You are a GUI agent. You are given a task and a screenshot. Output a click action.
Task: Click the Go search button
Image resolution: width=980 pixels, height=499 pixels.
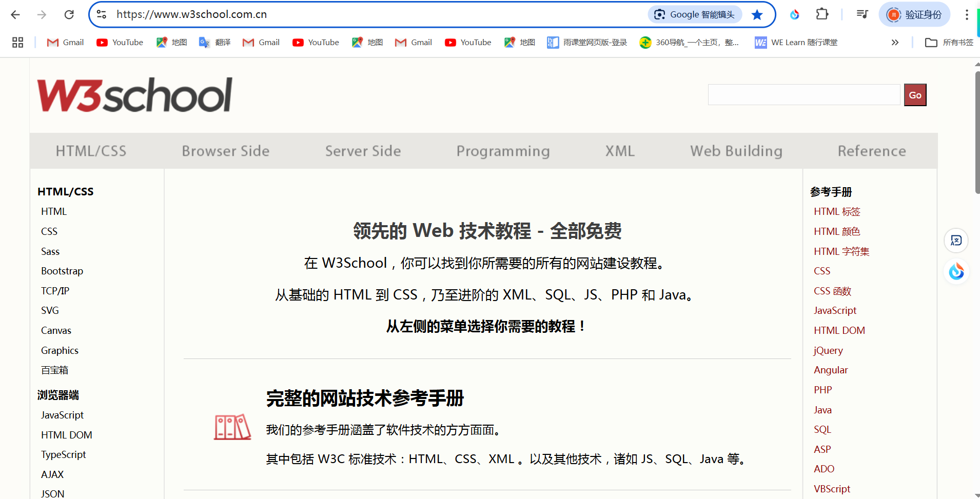(915, 94)
